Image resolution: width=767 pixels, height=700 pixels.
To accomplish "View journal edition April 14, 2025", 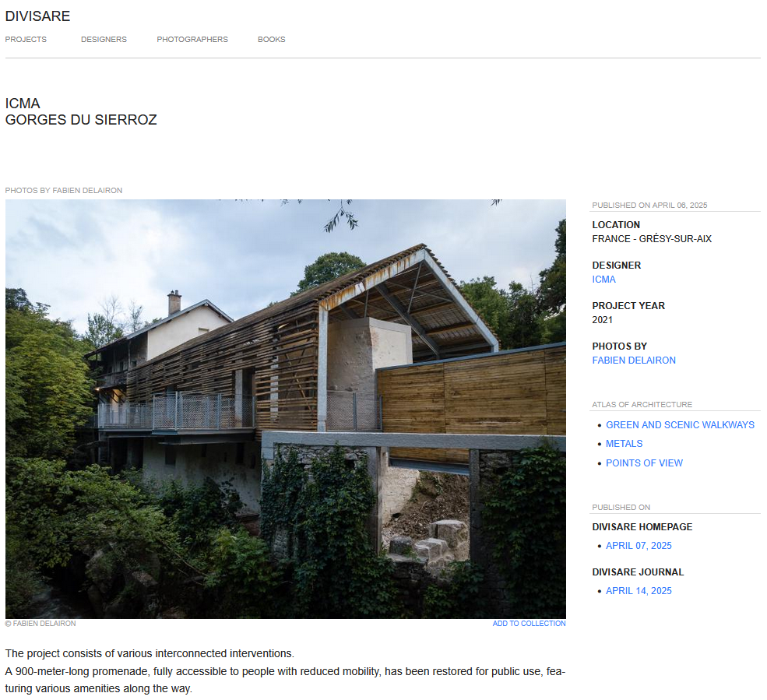I will coord(639,590).
